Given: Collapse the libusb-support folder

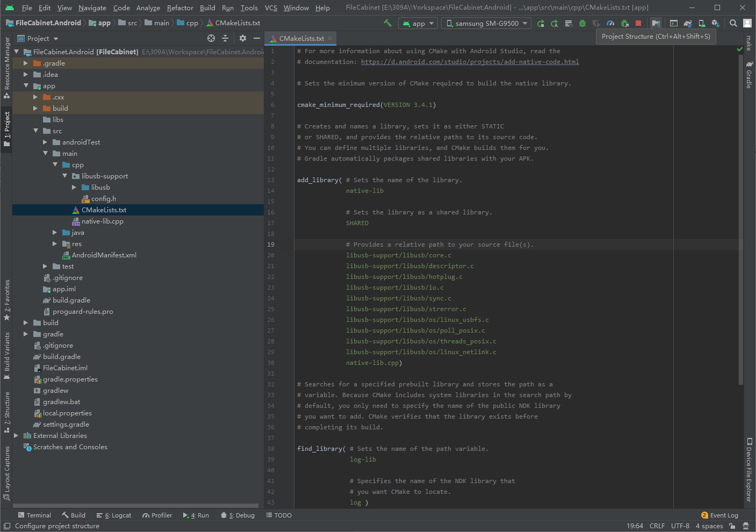Looking at the screenshot, I should point(64,176).
